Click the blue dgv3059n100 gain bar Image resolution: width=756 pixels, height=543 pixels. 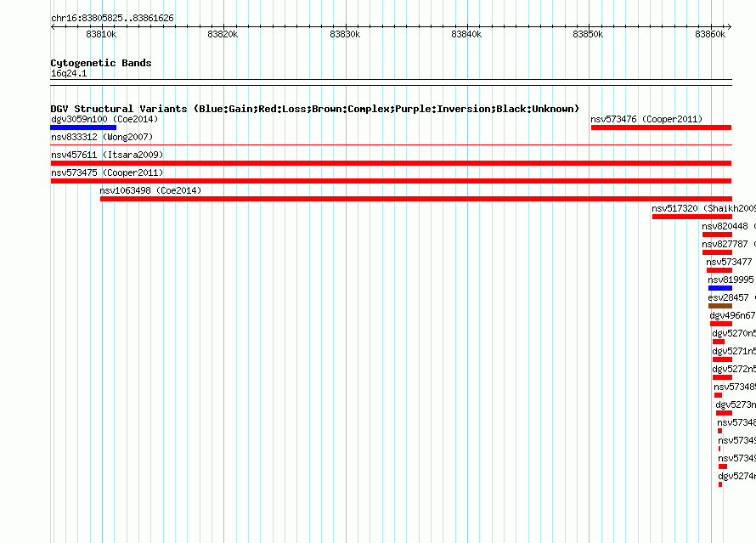(x=83, y=127)
